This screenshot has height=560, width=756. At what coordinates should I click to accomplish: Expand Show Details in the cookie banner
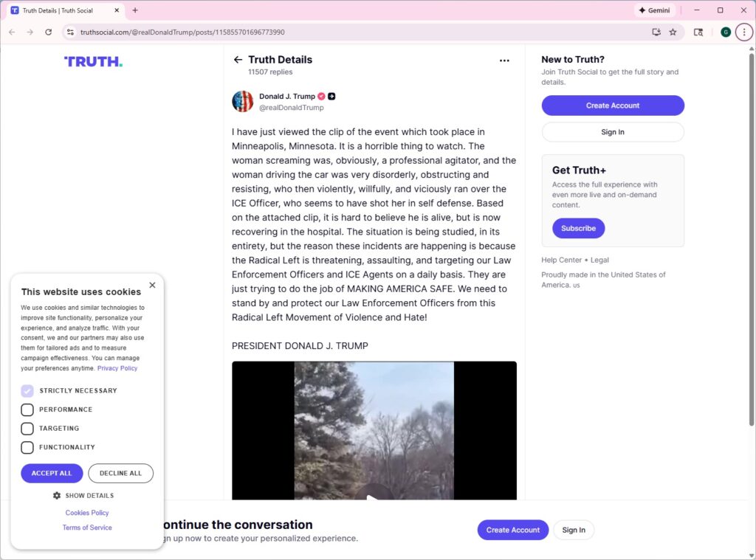point(83,495)
